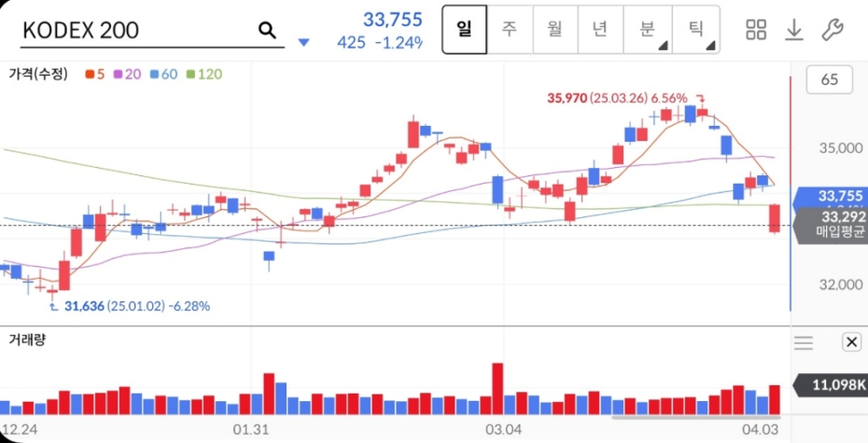The image size is (868, 443).
Task: Switch to the 월 (monthly) tab
Action: pos(554,30)
